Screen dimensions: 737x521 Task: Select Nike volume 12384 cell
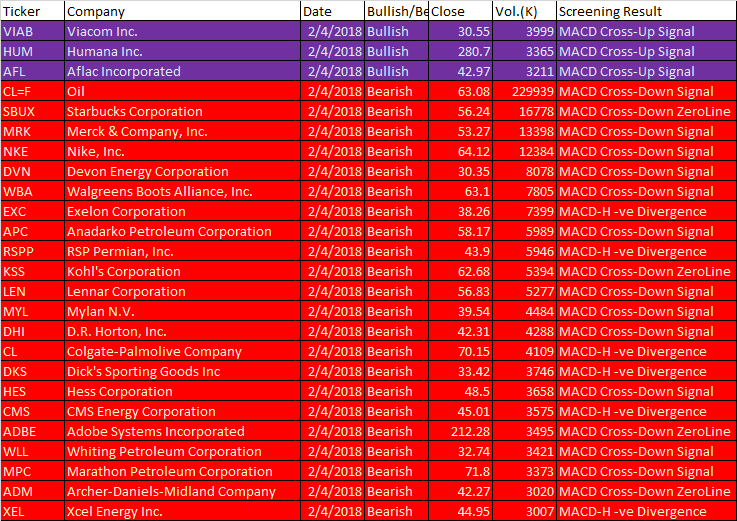click(x=525, y=151)
